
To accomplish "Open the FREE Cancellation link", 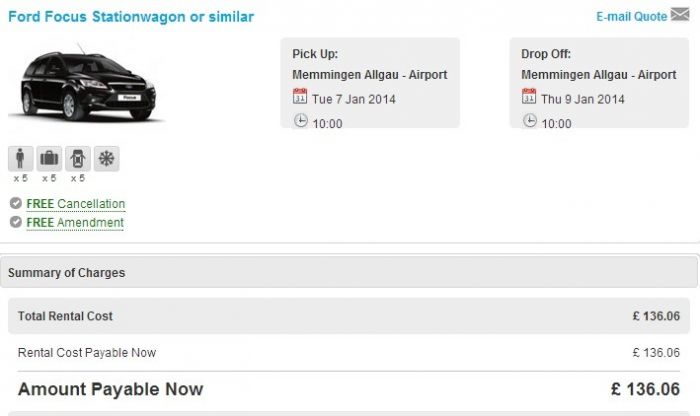I will coord(75,204).
